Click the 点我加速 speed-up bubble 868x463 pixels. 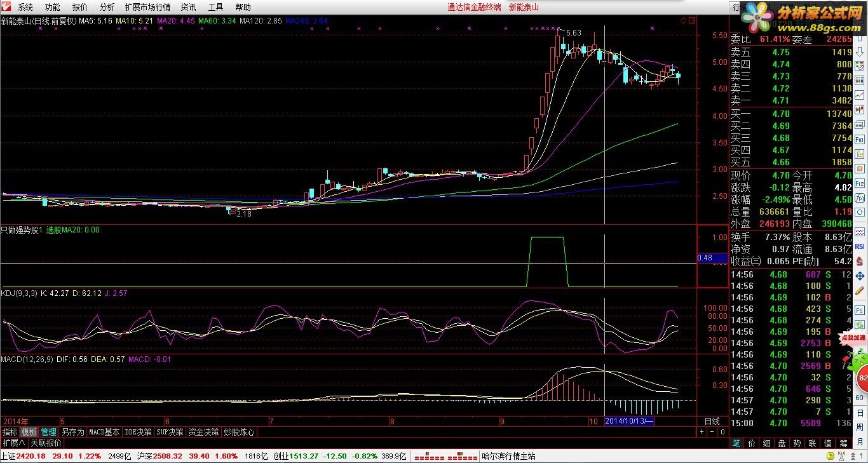pos(854,338)
